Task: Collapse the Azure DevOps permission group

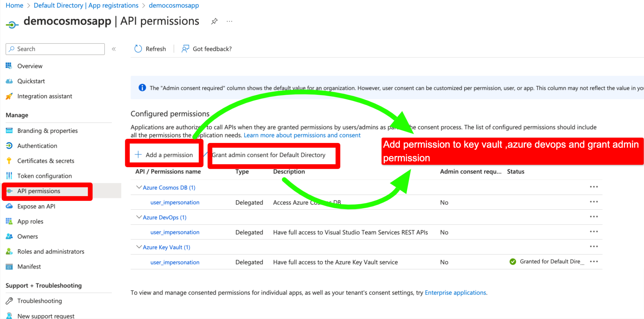Action: (139, 217)
